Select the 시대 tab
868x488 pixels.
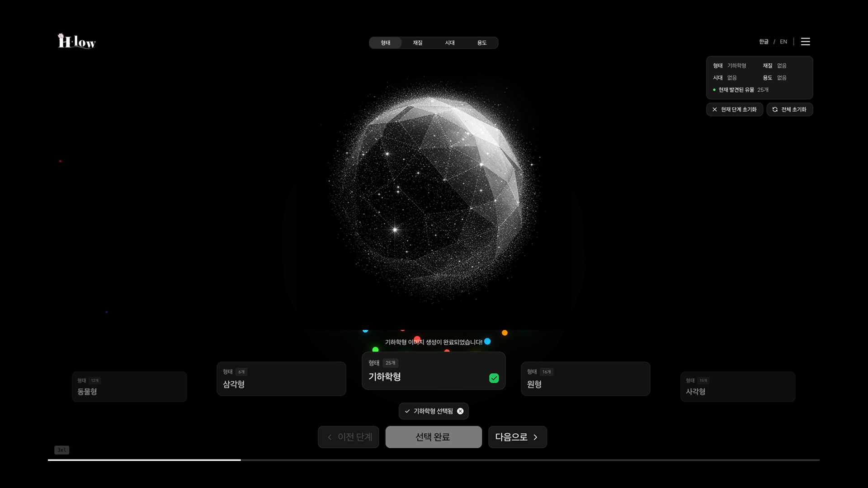coord(450,42)
